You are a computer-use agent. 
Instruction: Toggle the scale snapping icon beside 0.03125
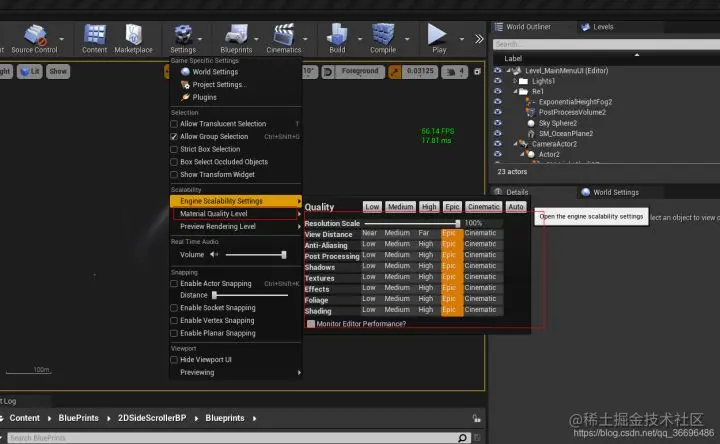click(395, 72)
